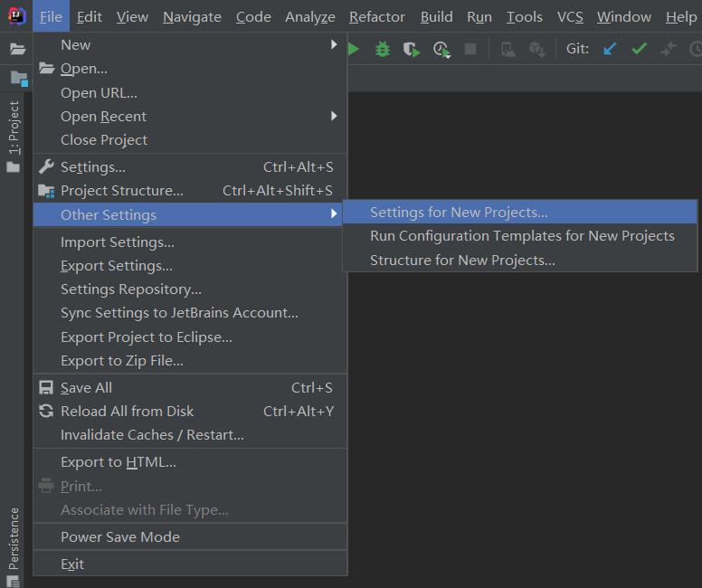Click Save All menu entry
The height and width of the screenshot is (588, 702).
(190, 387)
